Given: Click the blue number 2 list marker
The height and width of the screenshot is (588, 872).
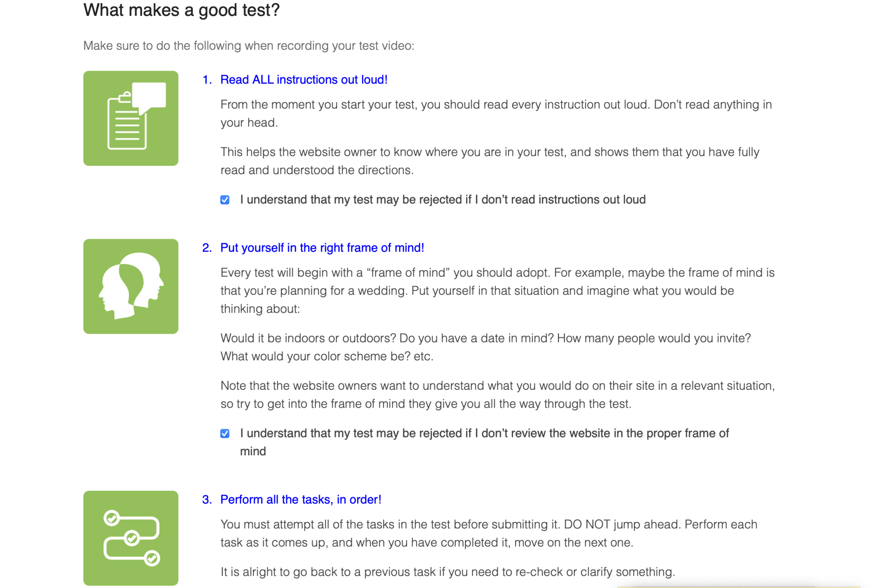Looking at the screenshot, I should click(x=207, y=248).
